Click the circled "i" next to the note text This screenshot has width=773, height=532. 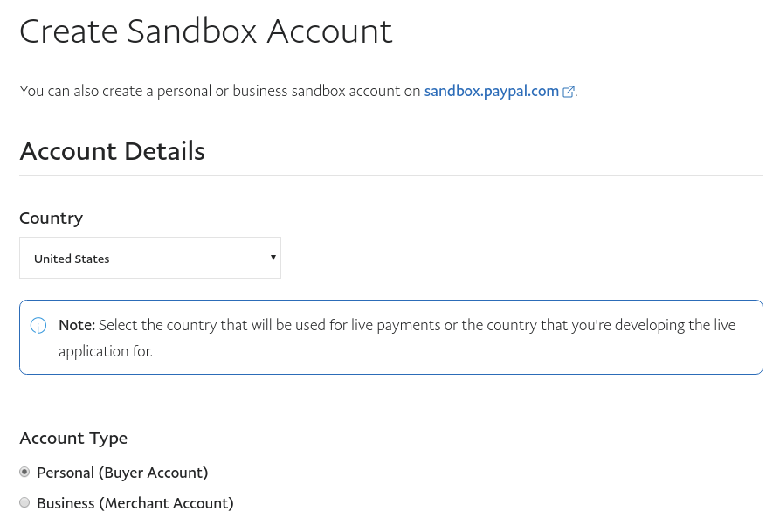click(x=38, y=325)
